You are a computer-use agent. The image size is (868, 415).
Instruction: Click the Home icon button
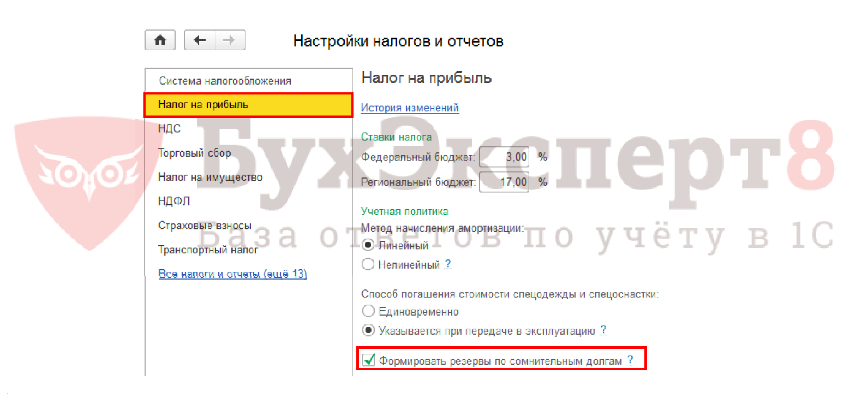[160, 40]
